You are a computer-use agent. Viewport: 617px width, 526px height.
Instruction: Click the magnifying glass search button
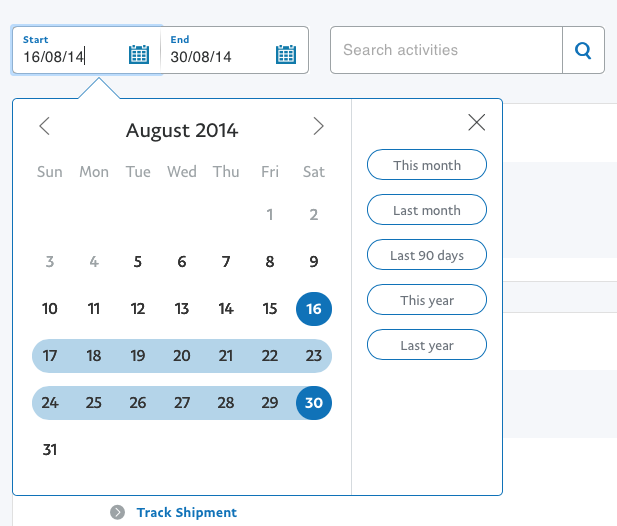[584, 50]
